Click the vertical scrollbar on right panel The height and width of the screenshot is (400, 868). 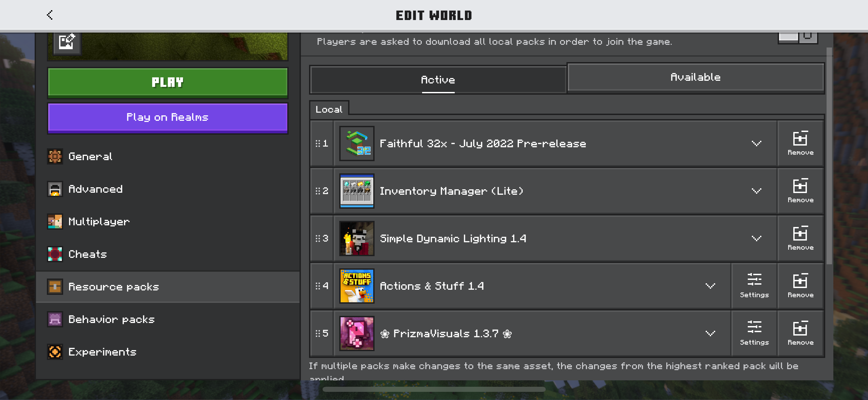[829, 156]
